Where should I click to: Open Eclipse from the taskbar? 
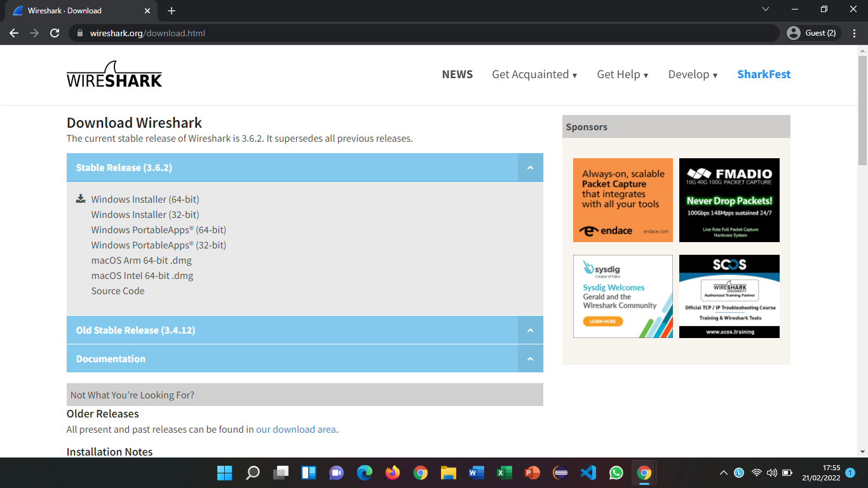click(x=560, y=473)
